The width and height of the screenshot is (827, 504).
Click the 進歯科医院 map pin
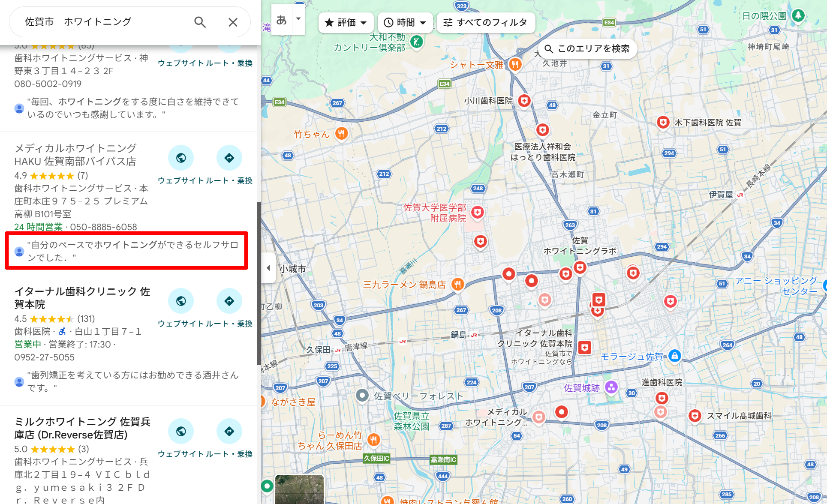pos(662,399)
